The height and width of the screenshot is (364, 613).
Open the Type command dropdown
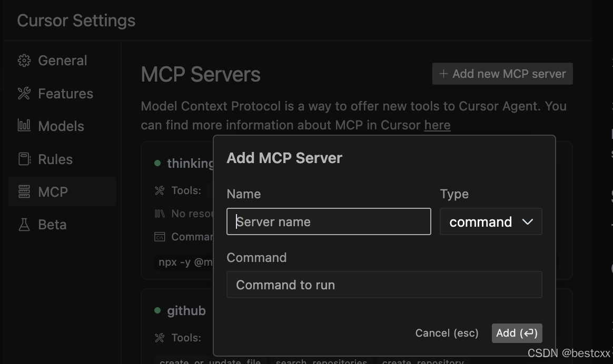[x=491, y=221]
